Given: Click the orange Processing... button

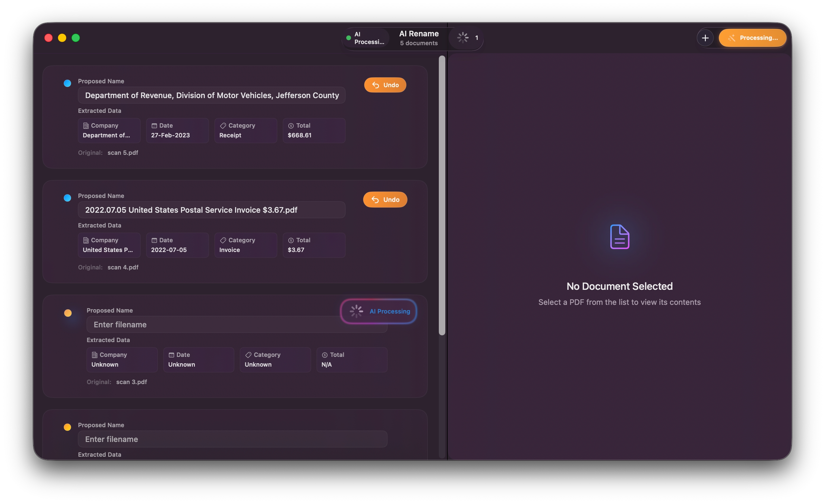Looking at the screenshot, I should click(x=753, y=38).
